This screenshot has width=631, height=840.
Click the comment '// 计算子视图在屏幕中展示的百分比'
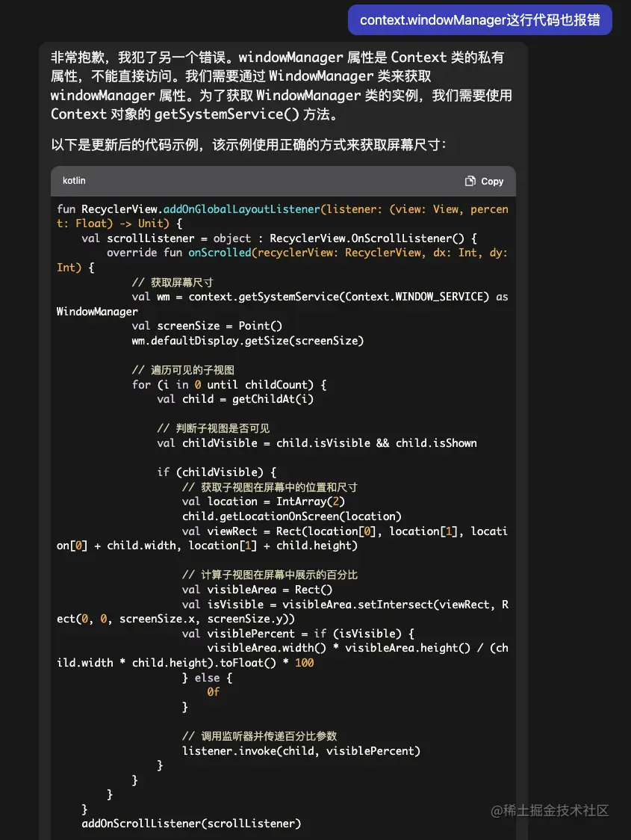pos(270,575)
